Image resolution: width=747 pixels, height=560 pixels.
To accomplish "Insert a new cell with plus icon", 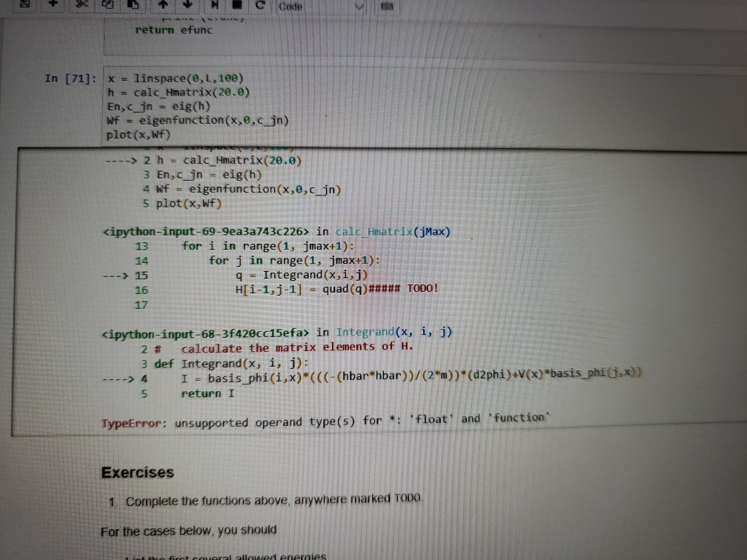I will point(53,4).
